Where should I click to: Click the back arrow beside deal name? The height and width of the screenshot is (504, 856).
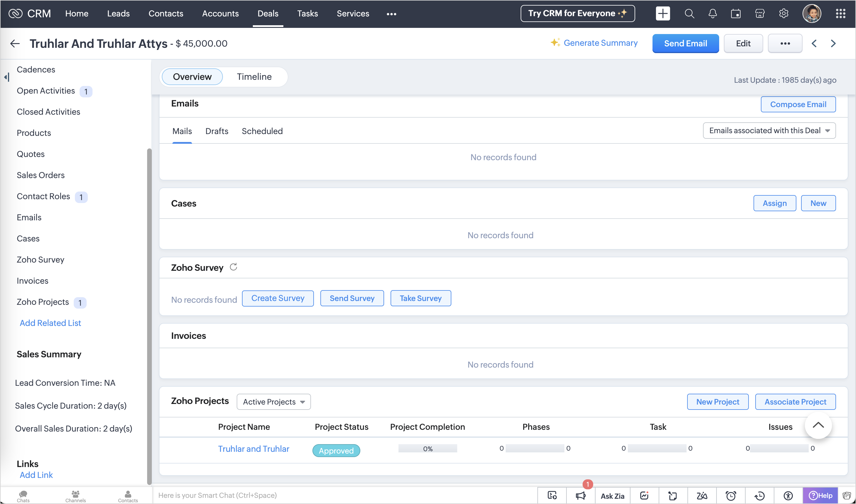coord(15,43)
